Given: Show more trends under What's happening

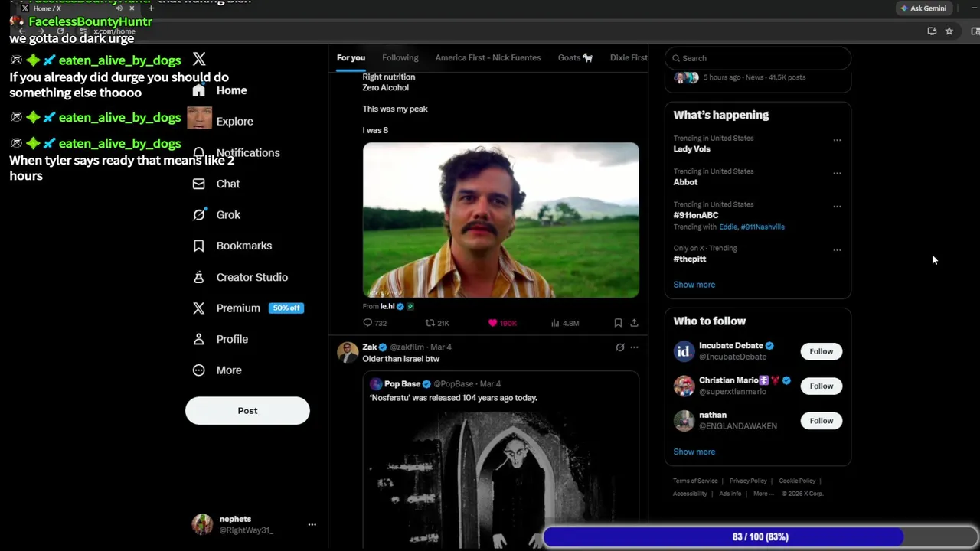Looking at the screenshot, I should pyautogui.click(x=694, y=285).
